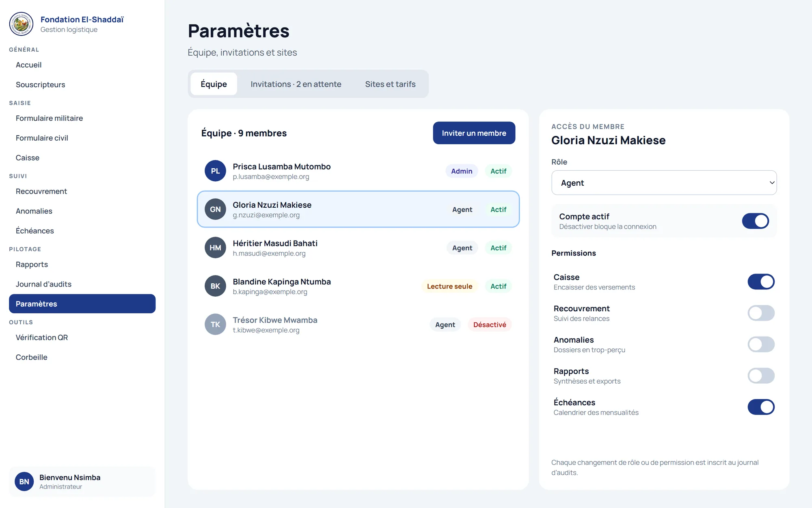Enable the Rapports permission
The height and width of the screenshot is (508, 812).
pos(761,376)
